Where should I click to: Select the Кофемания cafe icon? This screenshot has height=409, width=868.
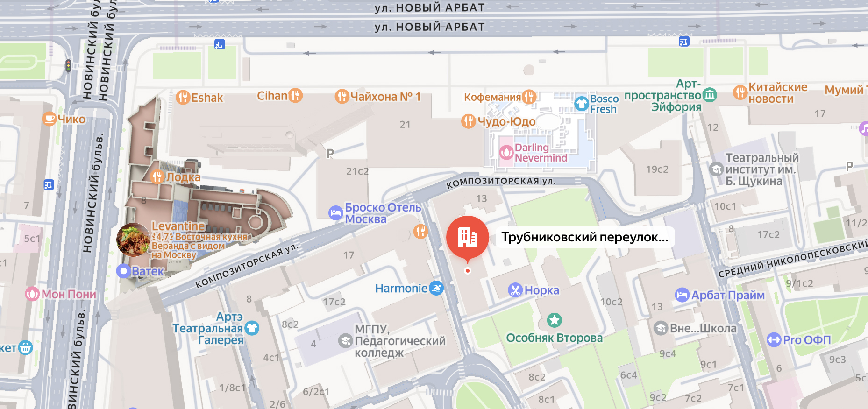[529, 97]
